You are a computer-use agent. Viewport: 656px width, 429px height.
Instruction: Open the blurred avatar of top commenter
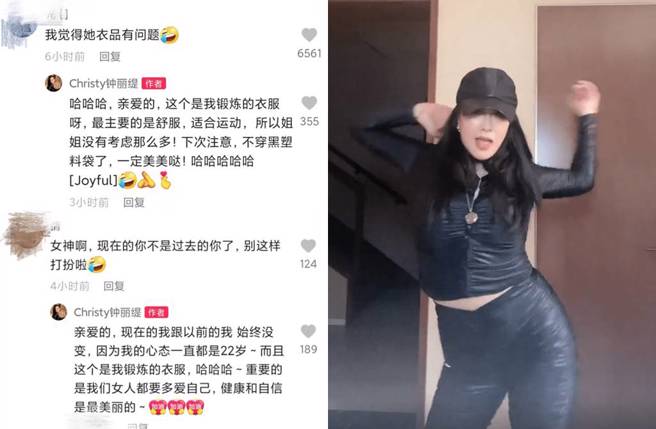[19, 25]
